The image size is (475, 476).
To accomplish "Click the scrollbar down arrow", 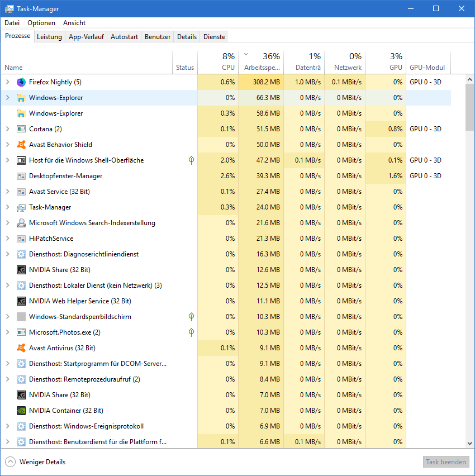I will 469,444.
